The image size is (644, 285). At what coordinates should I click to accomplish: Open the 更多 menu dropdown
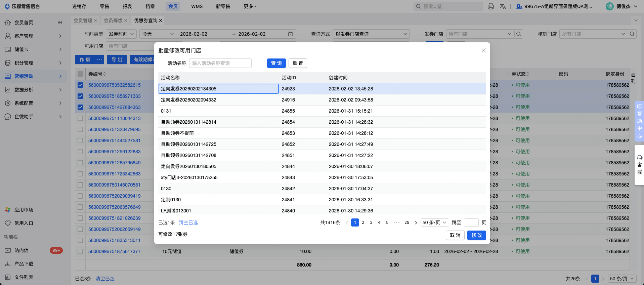250,6
